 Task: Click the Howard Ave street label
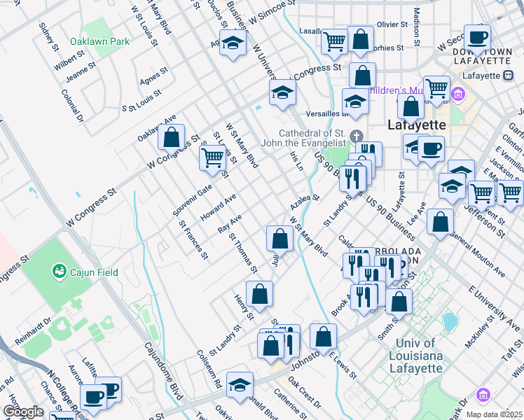(218, 207)
